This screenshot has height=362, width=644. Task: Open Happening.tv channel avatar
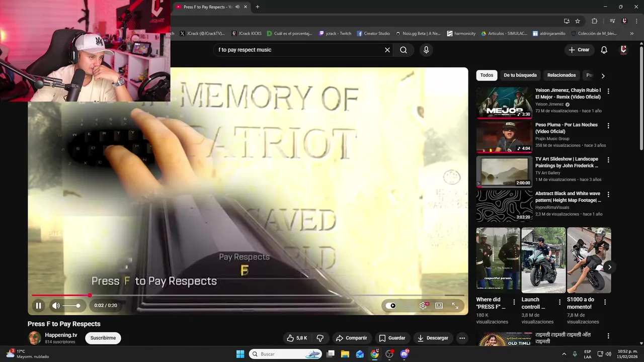pyautogui.click(x=35, y=338)
